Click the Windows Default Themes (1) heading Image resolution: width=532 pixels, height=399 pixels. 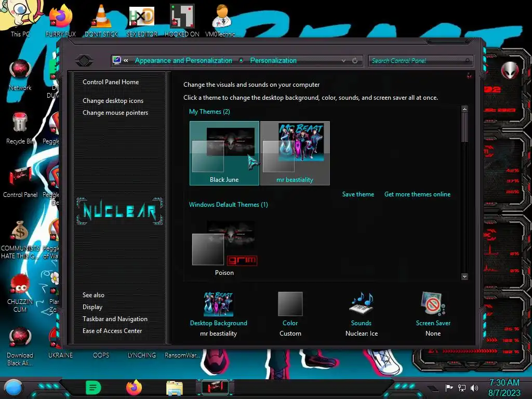pyautogui.click(x=229, y=205)
